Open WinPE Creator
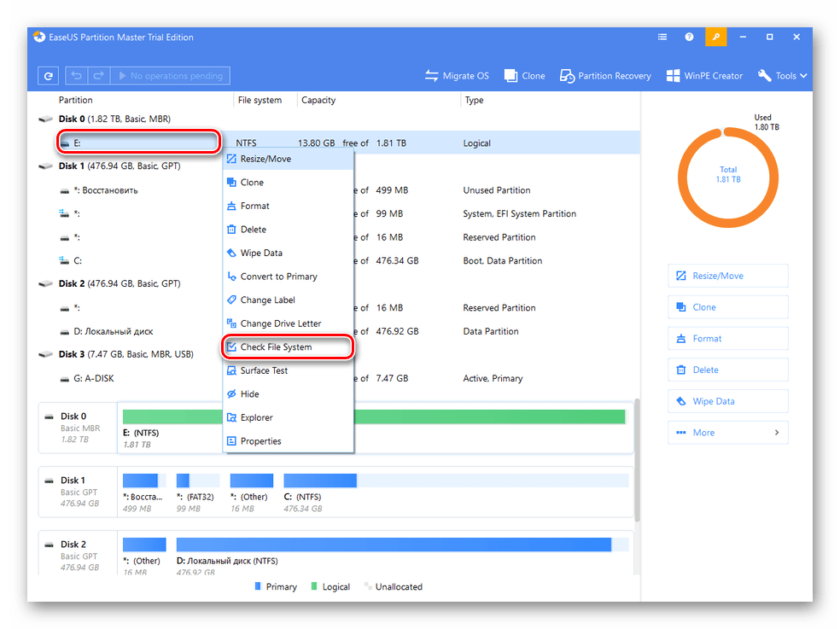Screen dimensions: 840x629 pos(704,76)
